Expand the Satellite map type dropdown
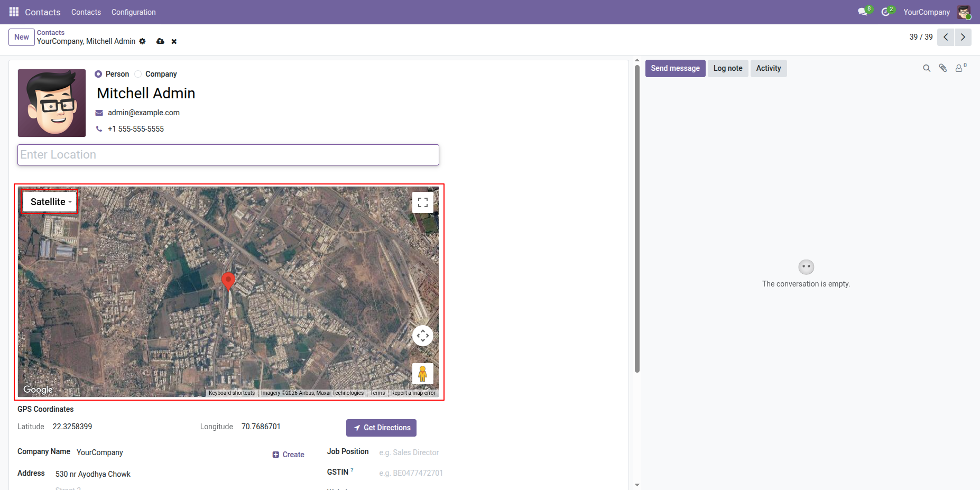 (x=50, y=202)
